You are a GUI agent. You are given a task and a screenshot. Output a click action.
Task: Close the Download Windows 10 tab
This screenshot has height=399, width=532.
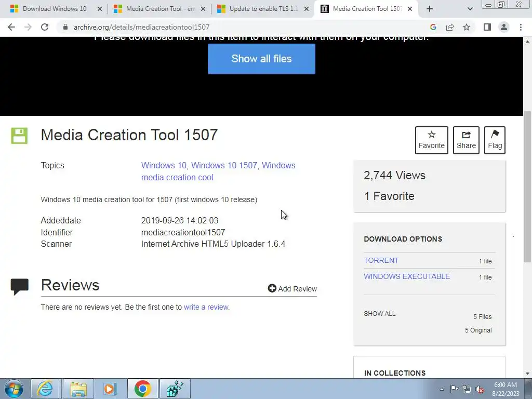pyautogui.click(x=99, y=9)
